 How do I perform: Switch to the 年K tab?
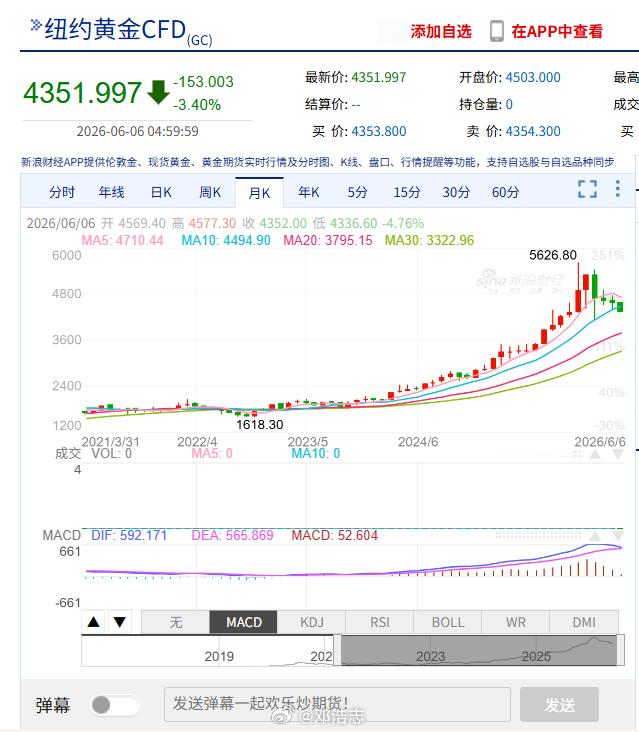click(x=309, y=192)
